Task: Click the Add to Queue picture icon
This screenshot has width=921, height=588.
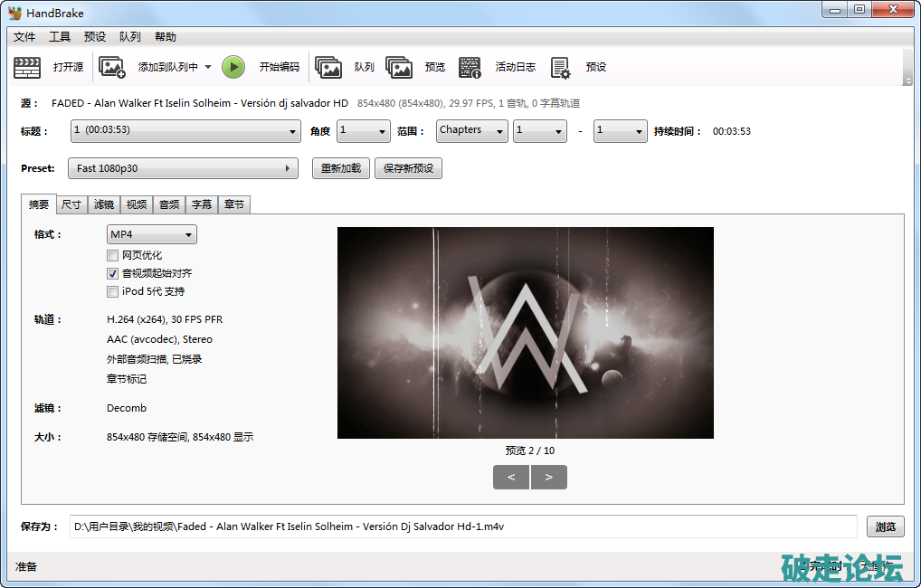Action: pyautogui.click(x=112, y=67)
